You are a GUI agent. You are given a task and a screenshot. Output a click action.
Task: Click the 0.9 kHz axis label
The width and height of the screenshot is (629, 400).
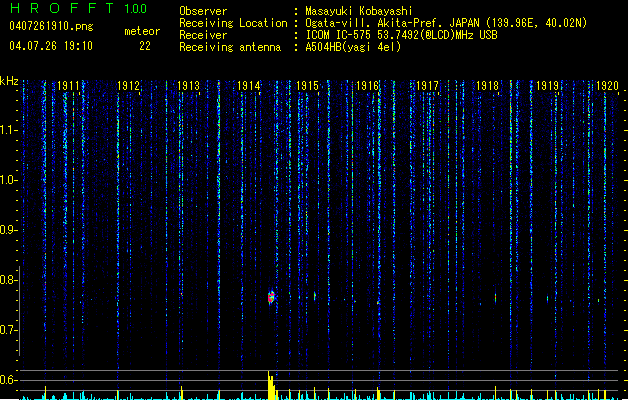(x=8, y=230)
